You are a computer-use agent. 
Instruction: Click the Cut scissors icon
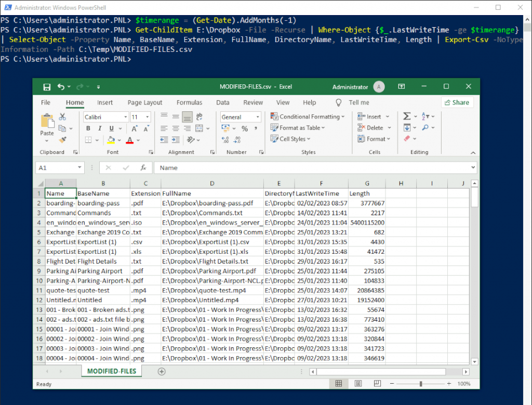(62, 117)
